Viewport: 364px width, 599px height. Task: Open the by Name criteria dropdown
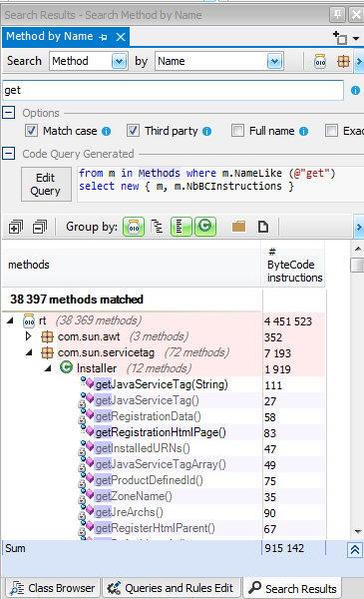pyautogui.click(x=274, y=61)
